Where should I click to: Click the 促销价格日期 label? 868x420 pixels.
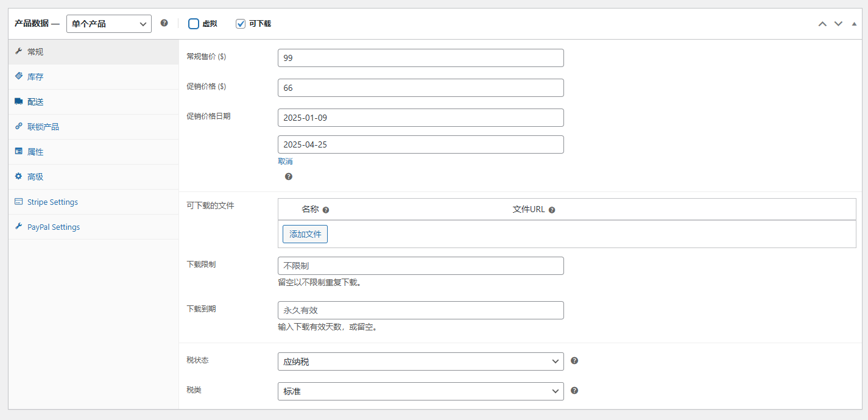208,116
